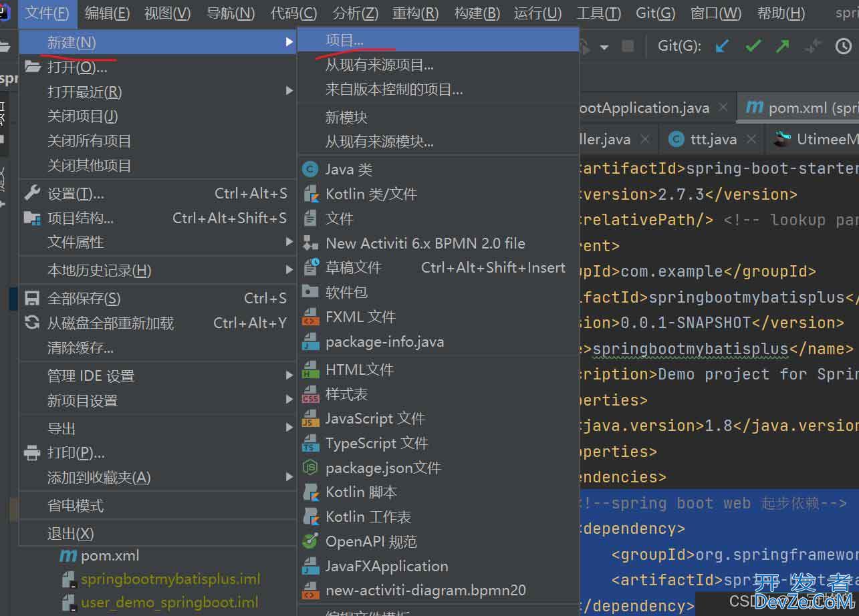Click the TypeScript 文件 TS icon

tap(311, 443)
